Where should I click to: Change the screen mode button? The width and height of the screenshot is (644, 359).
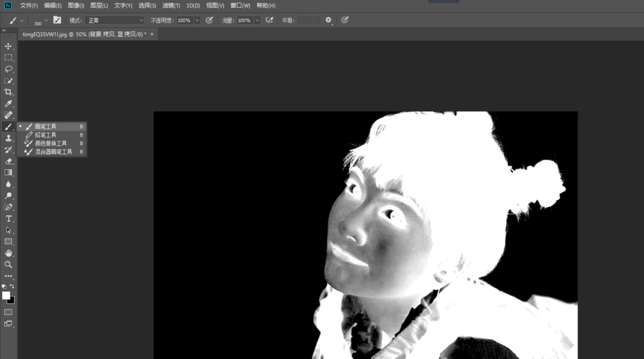pyautogui.click(x=8, y=324)
